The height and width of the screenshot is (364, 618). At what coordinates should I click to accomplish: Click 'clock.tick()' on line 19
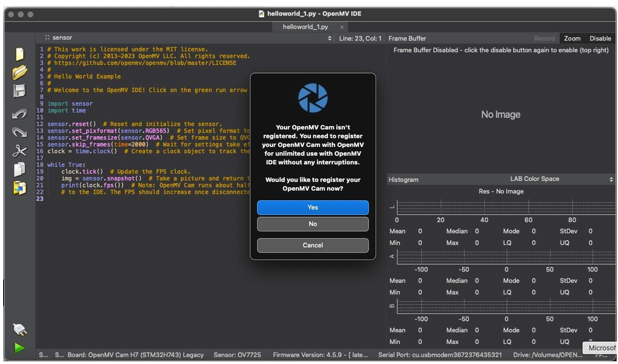tap(82, 172)
